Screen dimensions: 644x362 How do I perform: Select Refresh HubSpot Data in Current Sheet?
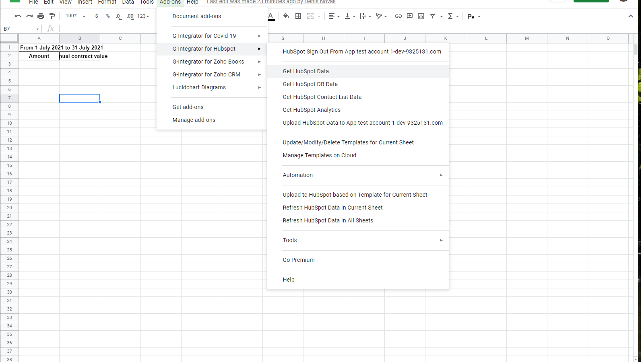coord(358,208)
